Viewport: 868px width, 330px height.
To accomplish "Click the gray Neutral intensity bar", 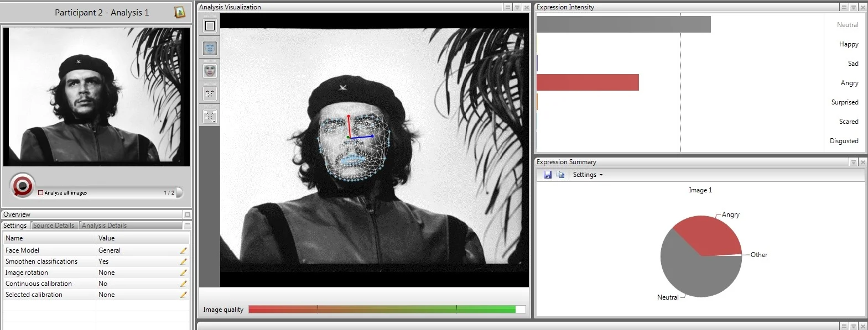I will pos(623,24).
